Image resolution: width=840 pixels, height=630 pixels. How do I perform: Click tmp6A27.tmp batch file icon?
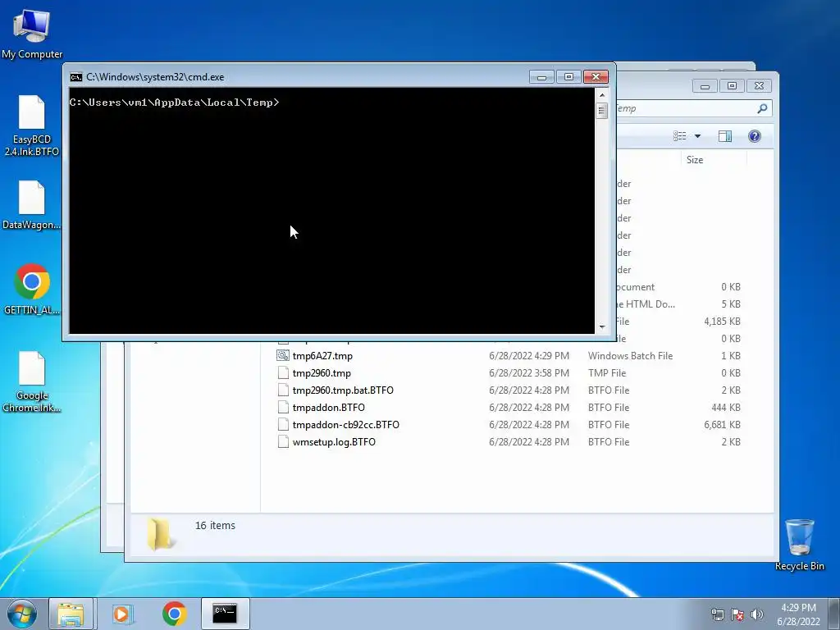(283, 355)
